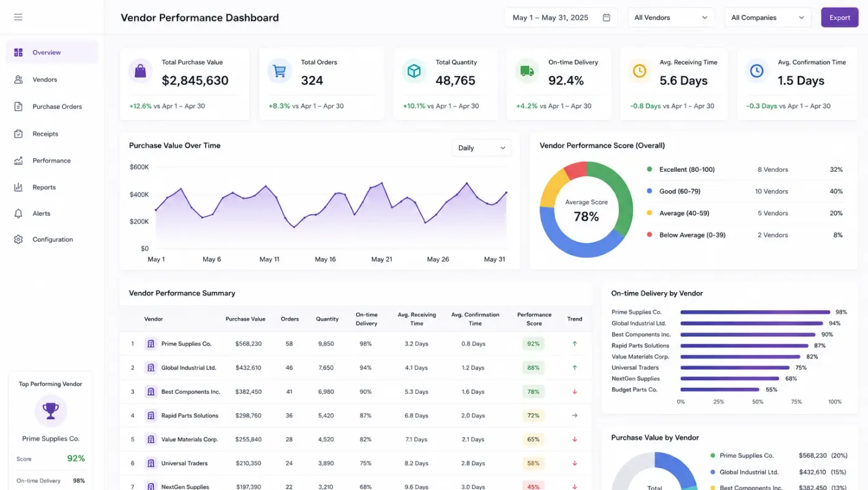The image size is (868, 490).
Task: Click the Universal Traders building icon in table
Action: coord(151,463)
